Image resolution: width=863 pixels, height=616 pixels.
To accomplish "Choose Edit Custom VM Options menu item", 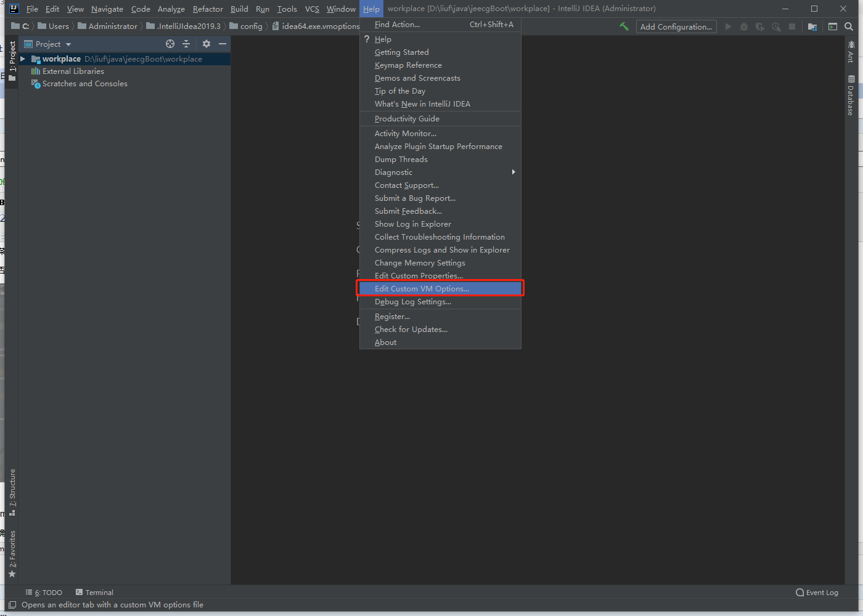I will [440, 288].
